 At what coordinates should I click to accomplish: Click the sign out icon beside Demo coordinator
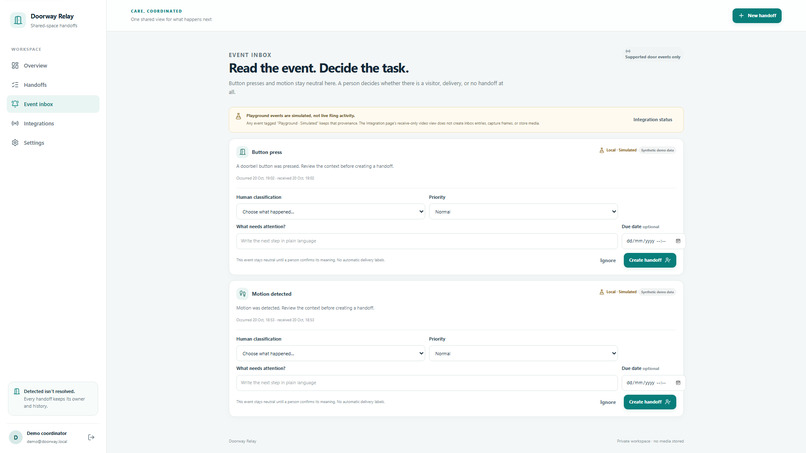coord(91,438)
